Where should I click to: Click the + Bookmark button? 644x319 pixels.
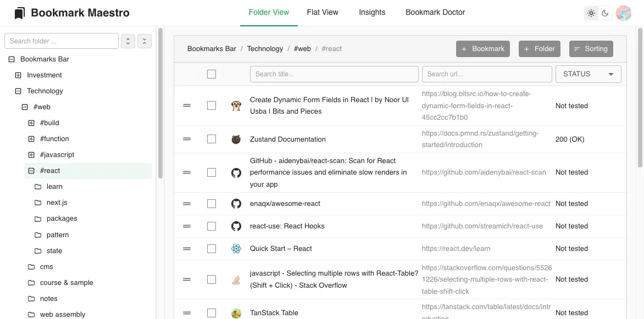pos(482,48)
